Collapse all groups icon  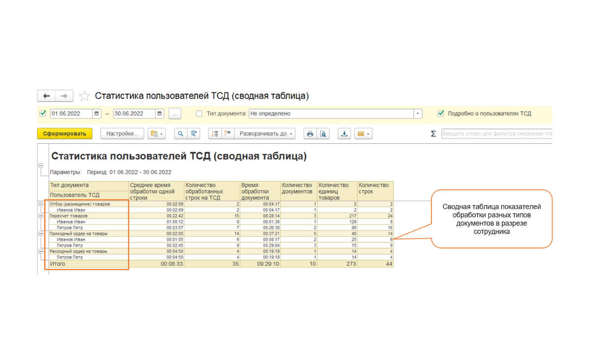(215, 133)
